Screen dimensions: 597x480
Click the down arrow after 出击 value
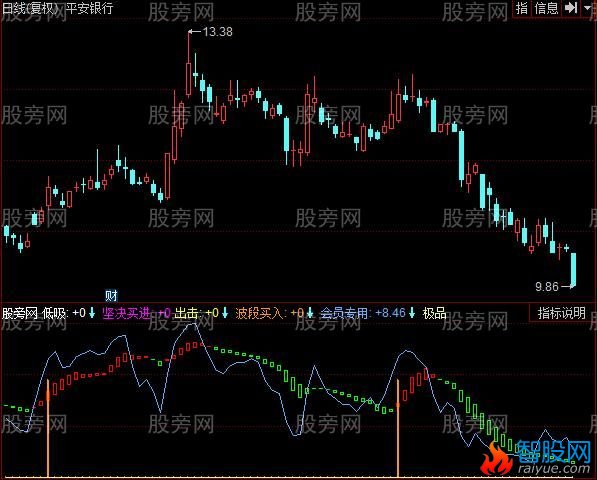[x=225, y=313]
